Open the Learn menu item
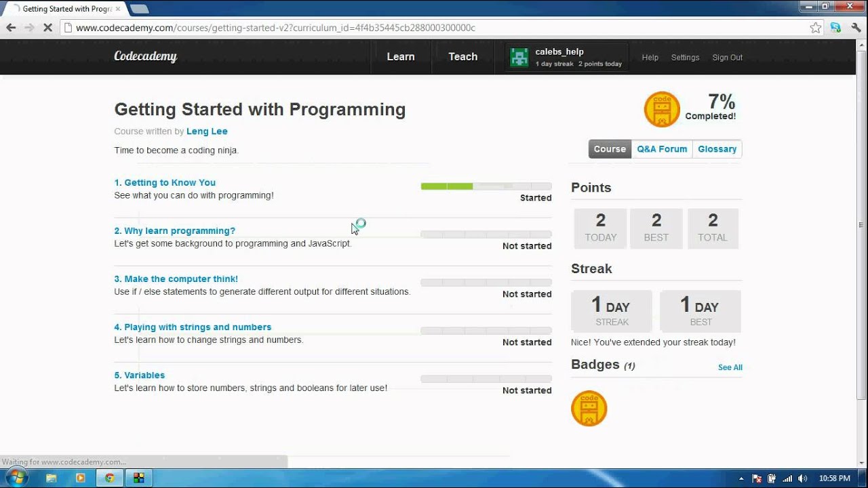 [x=401, y=57]
